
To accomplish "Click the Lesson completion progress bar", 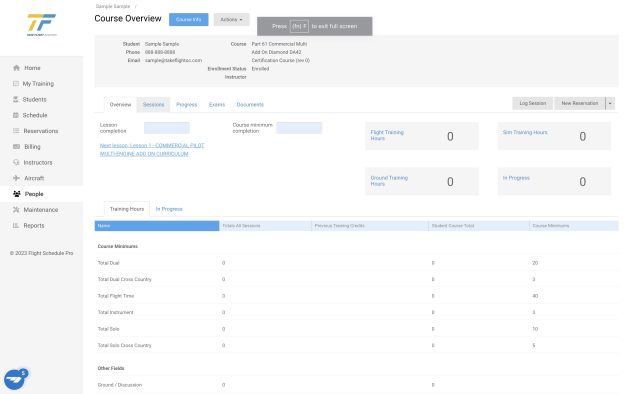I will point(167,128).
